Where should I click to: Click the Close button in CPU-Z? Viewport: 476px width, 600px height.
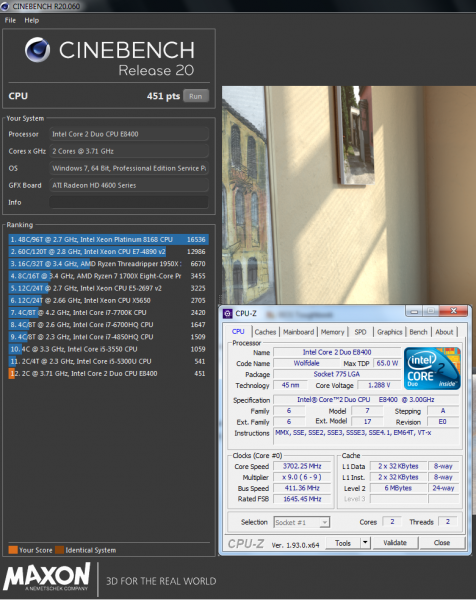click(442, 543)
